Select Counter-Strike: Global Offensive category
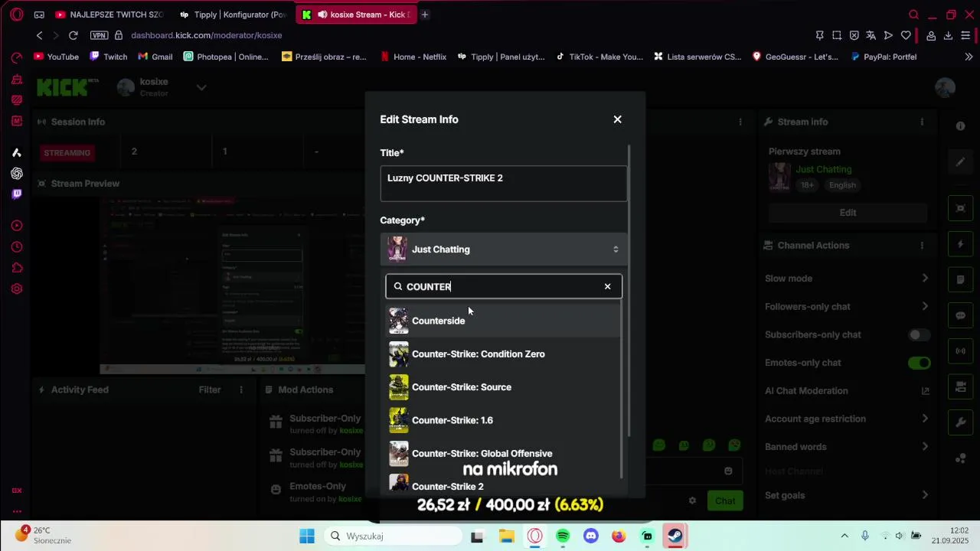Viewport: 980px width, 551px height. coord(503,453)
